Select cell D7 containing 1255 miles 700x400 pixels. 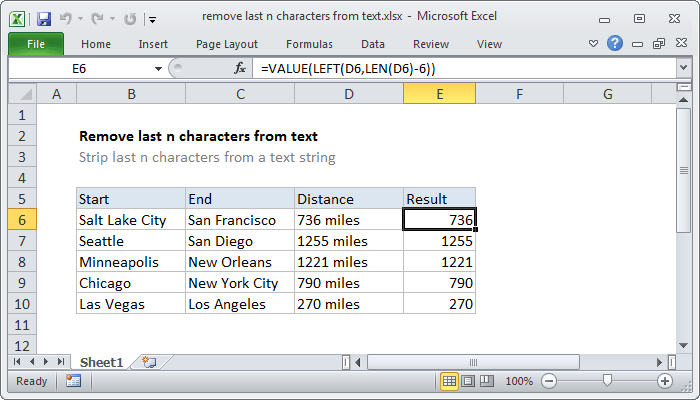pyautogui.click(x=349, y=241)
